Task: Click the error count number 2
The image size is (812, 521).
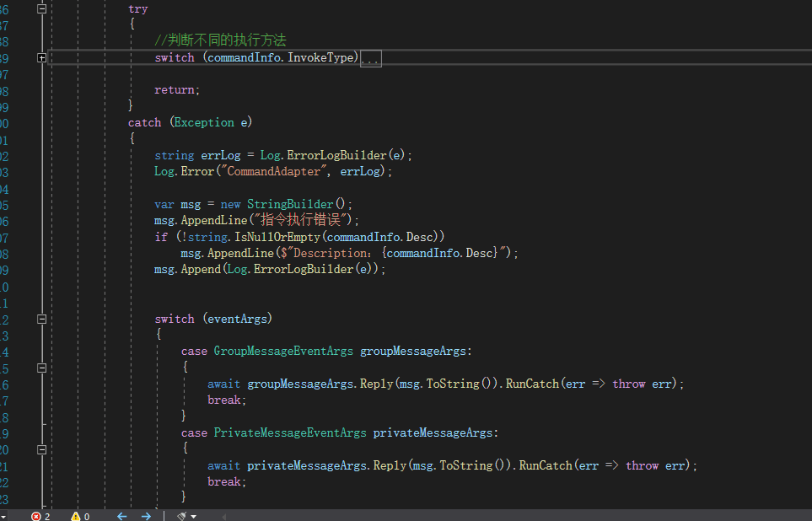Action: pyautogui.click(x=46, y=515)
